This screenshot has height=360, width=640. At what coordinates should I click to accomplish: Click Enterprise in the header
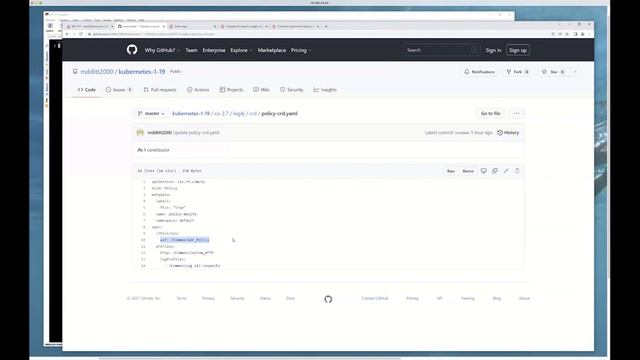coord(214,50)
